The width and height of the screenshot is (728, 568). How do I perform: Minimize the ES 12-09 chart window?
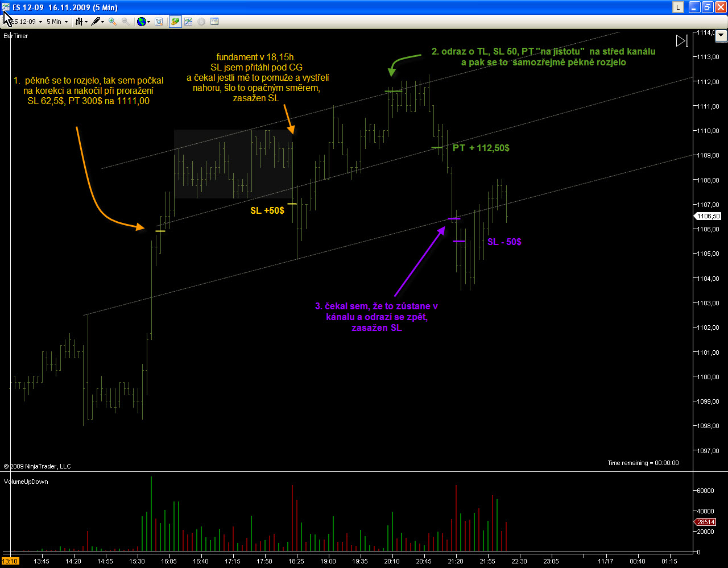point(694,7)
